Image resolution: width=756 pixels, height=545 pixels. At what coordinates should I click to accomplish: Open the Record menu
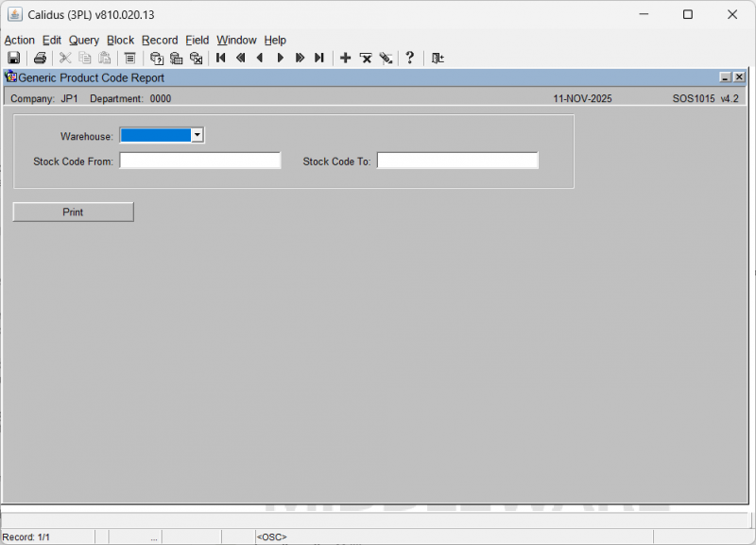click(x=160, y=40)
